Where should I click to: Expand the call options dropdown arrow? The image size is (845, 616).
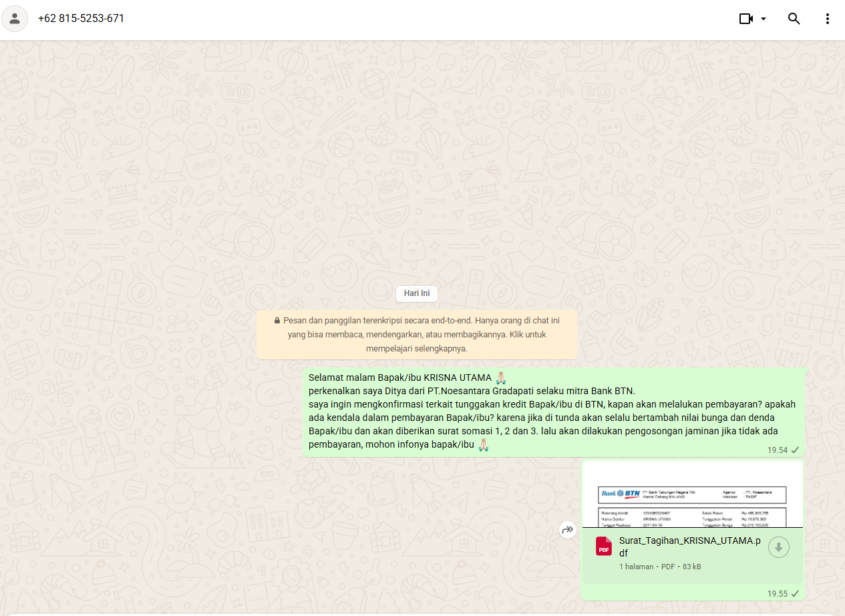[764, 19]
